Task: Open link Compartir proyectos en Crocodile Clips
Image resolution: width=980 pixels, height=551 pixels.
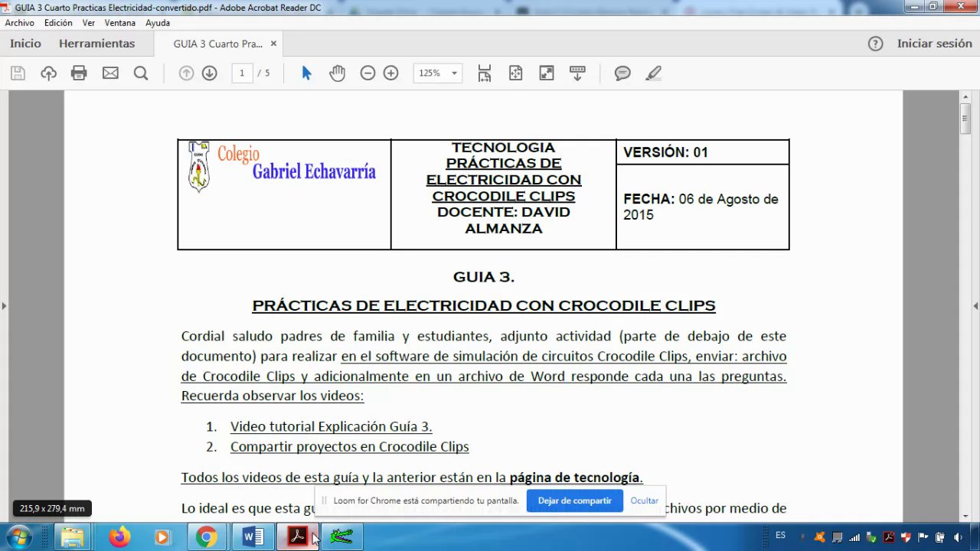Action: 350,446
